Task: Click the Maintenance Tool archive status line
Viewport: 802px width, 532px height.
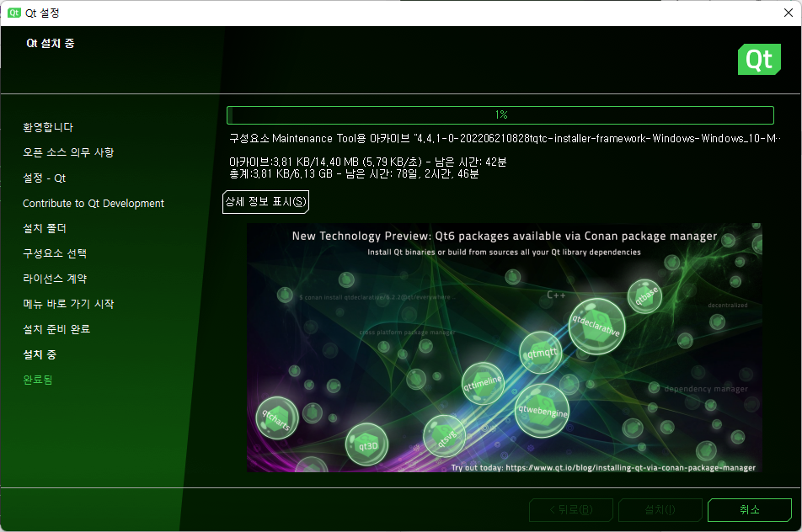Action: click(505, 139)
